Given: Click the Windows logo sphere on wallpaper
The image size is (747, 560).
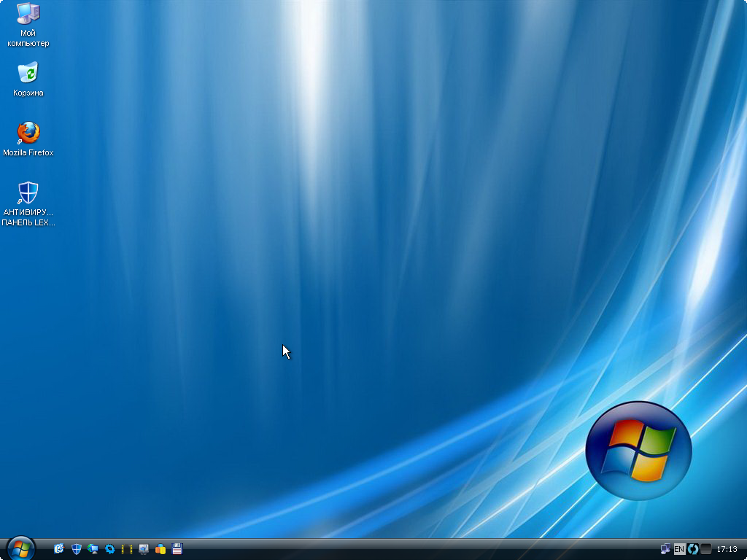Looking at the screenshot, I should coord(638,450).
